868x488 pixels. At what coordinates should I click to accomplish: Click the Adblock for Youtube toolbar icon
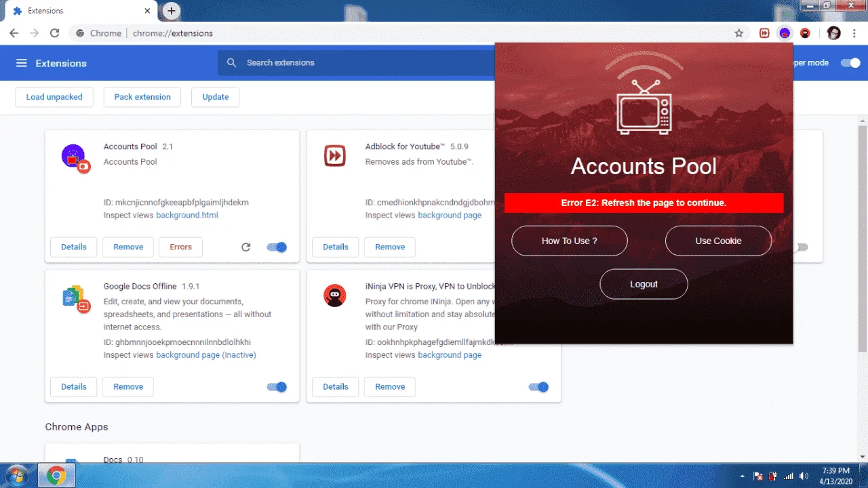click(x=764, y=33)
